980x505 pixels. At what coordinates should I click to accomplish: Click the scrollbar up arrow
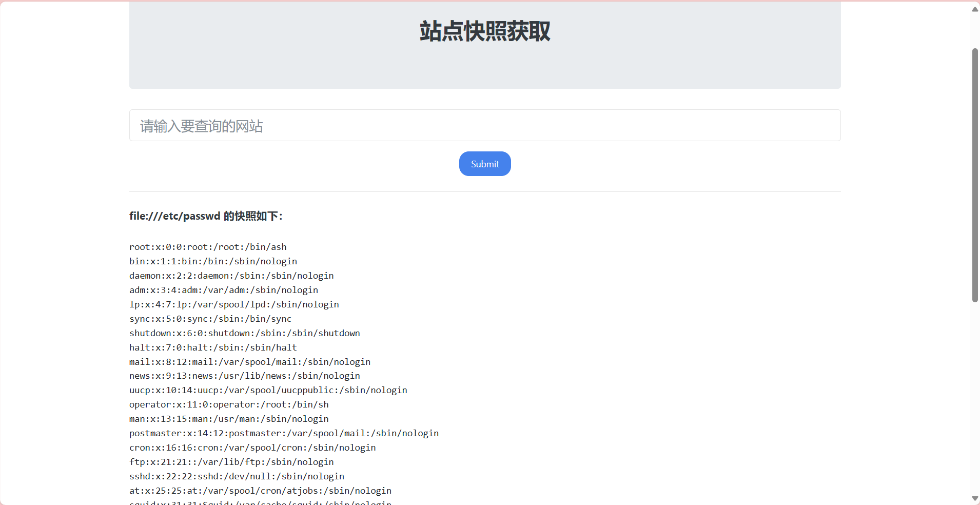[975, 9]
